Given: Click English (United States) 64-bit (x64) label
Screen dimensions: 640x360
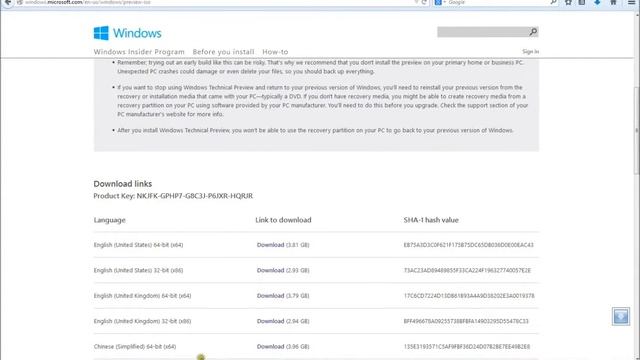Looking at the screenshot, I should [x=138, y=245].
